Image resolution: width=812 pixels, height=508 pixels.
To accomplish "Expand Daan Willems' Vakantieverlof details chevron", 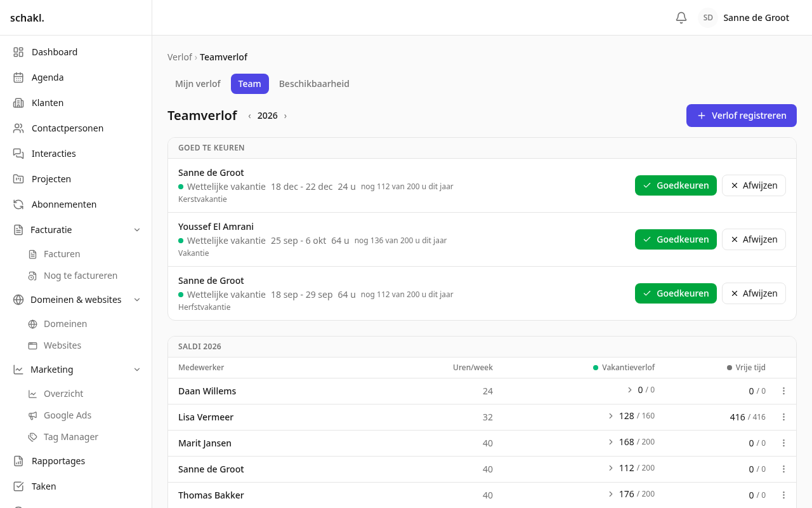I will tap(630, 390).
